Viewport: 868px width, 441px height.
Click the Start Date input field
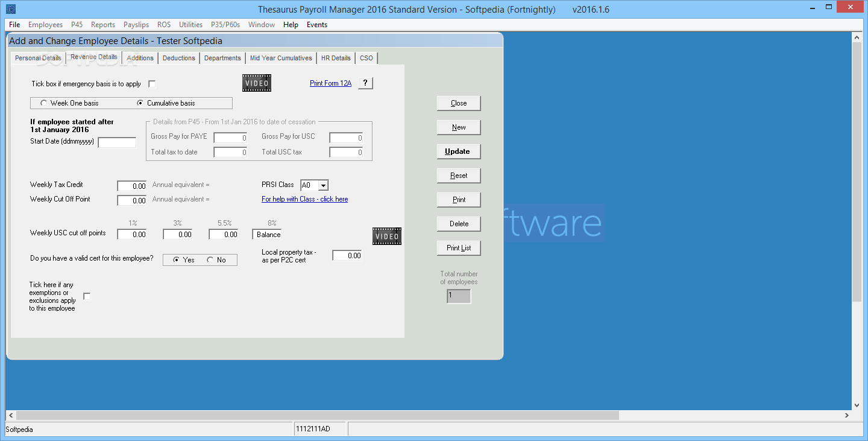click(118, 142)
